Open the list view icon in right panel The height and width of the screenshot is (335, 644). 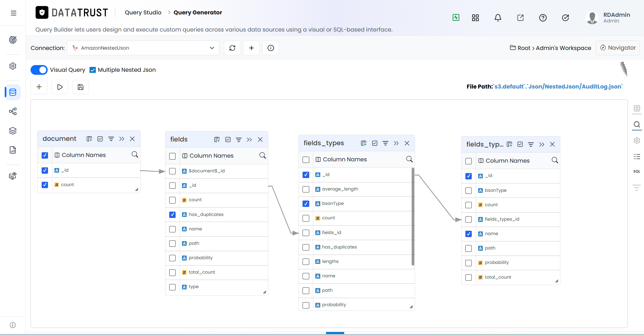tap(637, 157)
